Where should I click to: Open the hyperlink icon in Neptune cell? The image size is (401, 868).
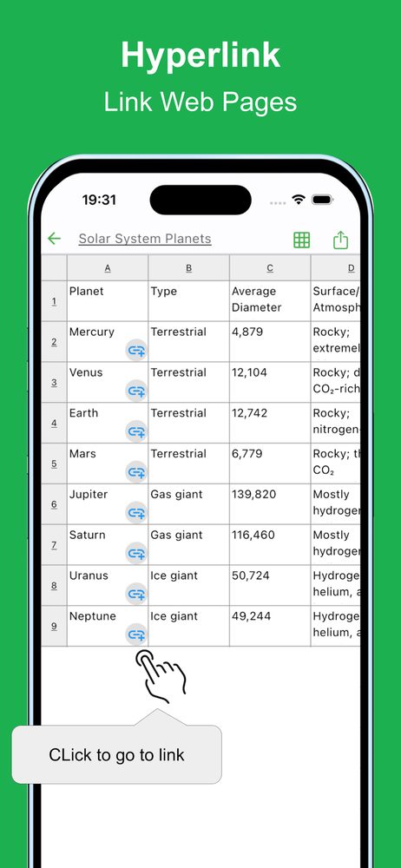pyautogui.click(x=136, y=635)
